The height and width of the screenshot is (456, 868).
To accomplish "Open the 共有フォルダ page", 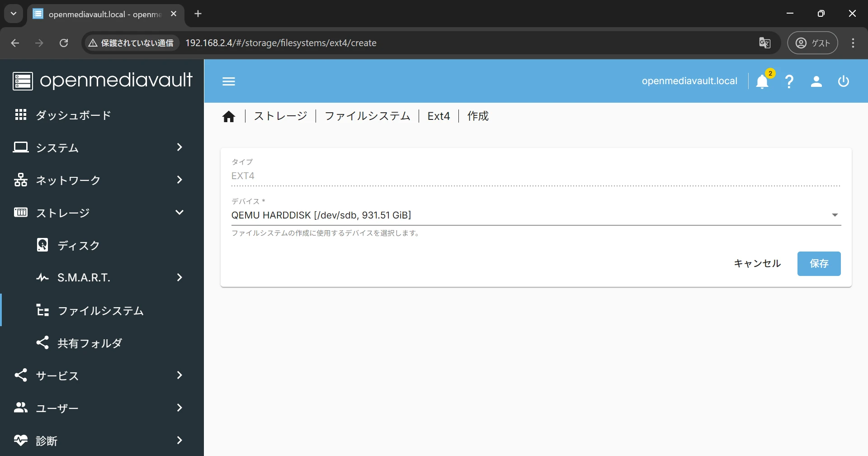I will (x=102, y=343).
